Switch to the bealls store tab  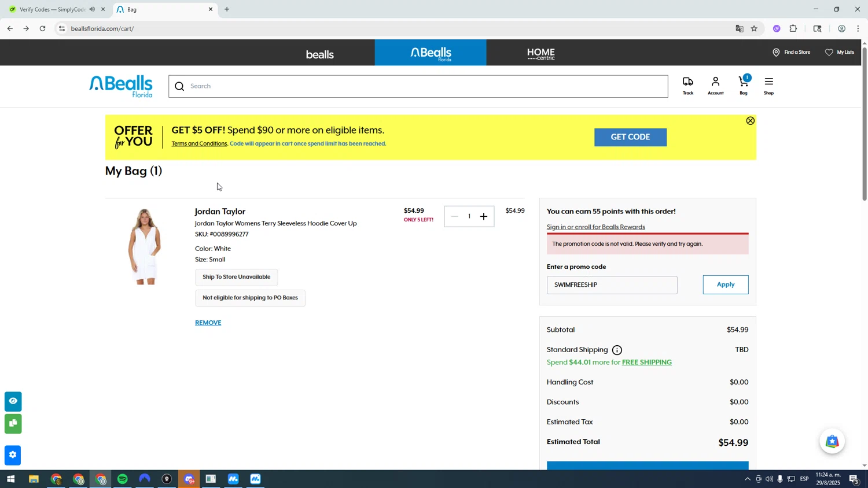pos(319,53)
